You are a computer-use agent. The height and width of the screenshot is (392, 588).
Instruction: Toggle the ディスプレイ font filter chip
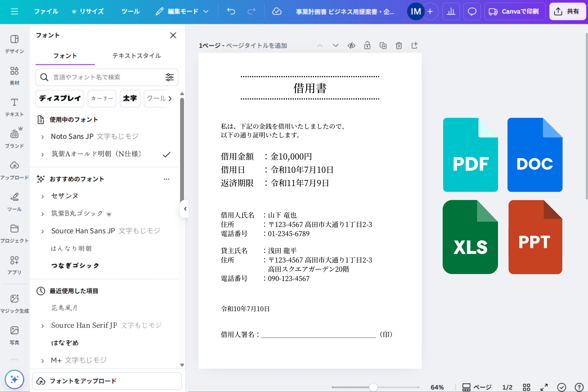pyautogui.click(x=60, y=98)
